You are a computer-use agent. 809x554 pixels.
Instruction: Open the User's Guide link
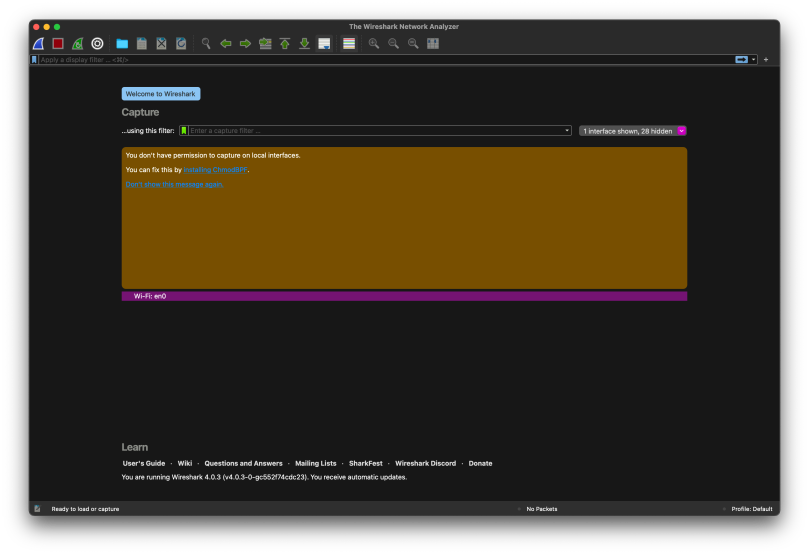pyautogui.click(x=144, y=463)
